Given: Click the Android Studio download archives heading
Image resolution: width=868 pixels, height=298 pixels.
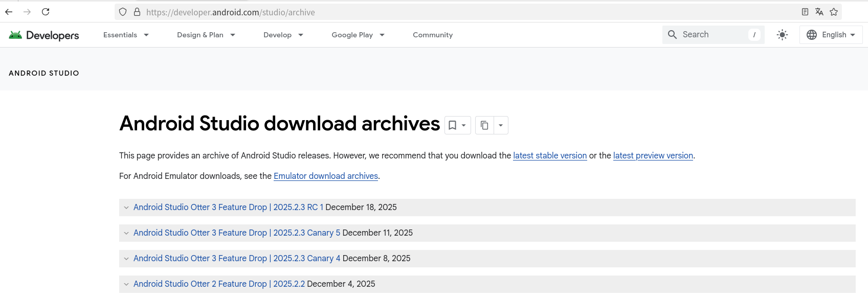Looking at the screenshot, I should coord(280,124).
